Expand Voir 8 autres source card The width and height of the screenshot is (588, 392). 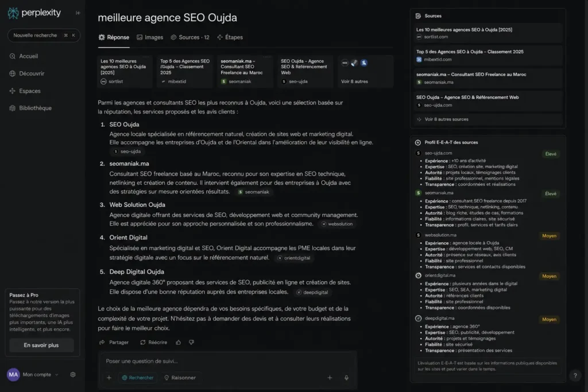click(365, 71)
